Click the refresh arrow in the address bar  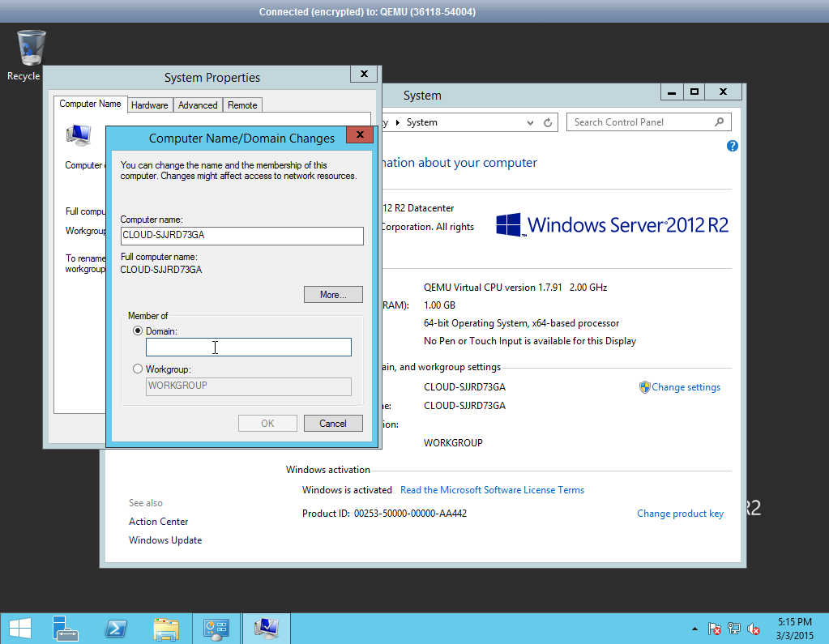548,122
